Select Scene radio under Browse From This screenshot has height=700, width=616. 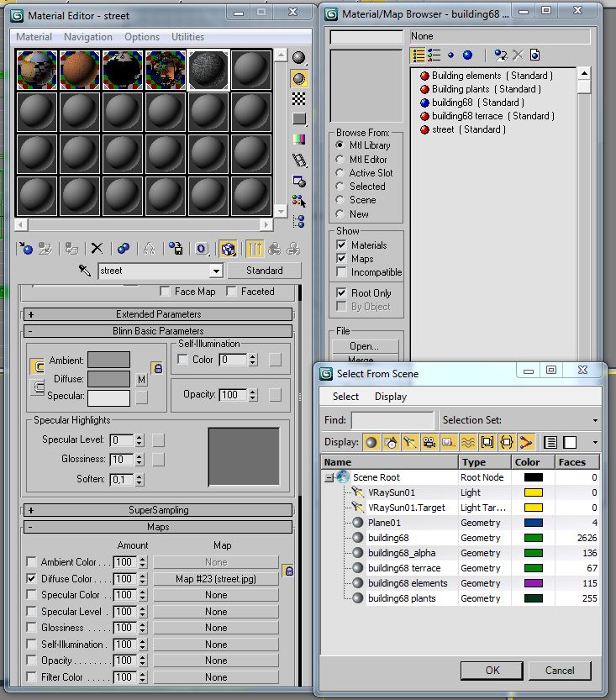click(340, 199)
